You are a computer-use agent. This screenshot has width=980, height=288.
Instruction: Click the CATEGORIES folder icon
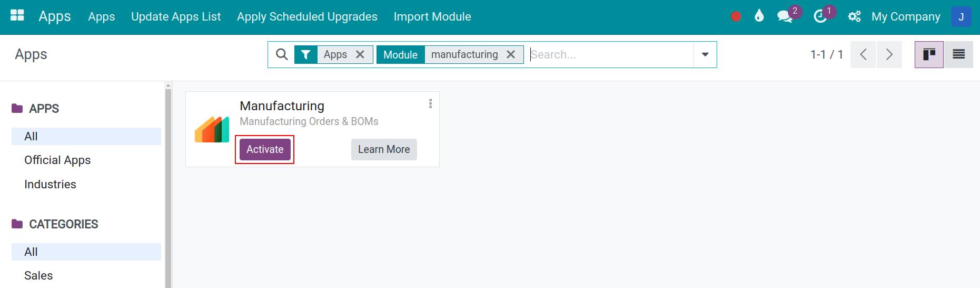tap(17, 224)
